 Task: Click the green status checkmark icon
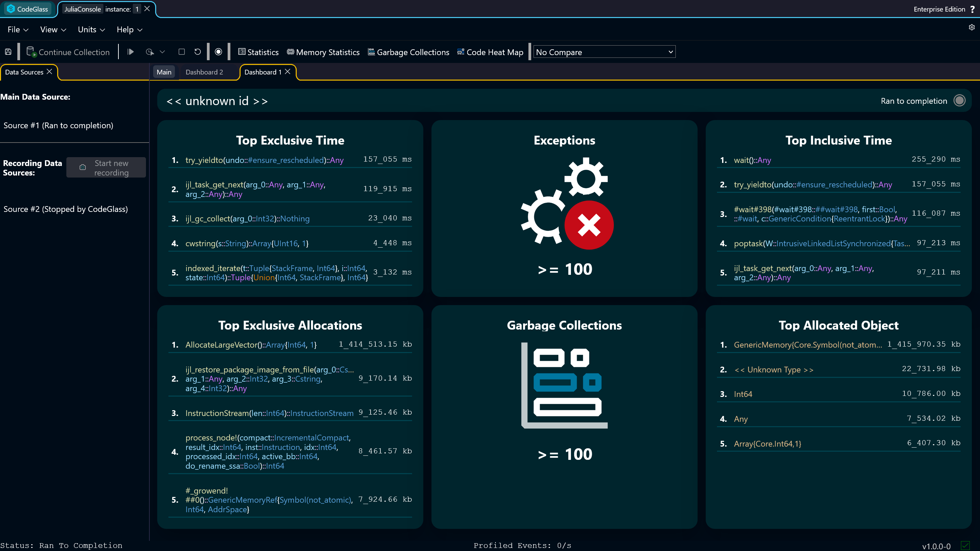tap(965, 546)
